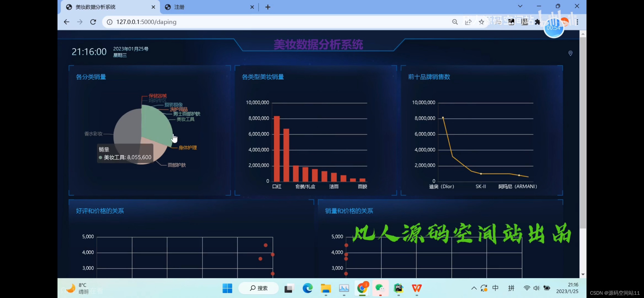This screenshot has height=298, width=644.
Task: Click the taskbar 搜索 search box
Action: pyautogui.click(x=259, y=288)
